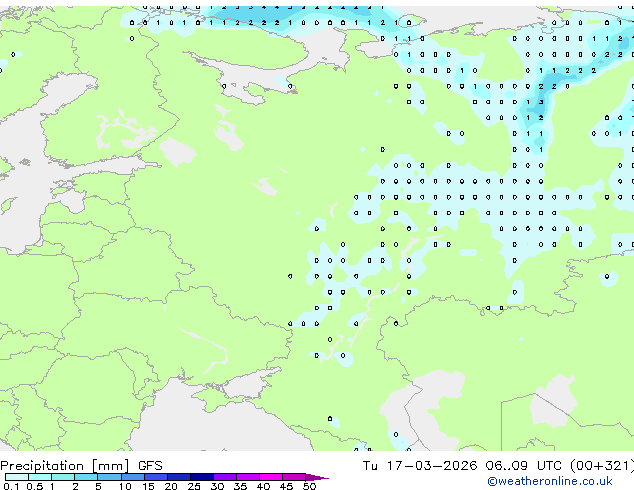Click the '20' legend scale label
Screen dimensions: 634x490
(171, 486)
